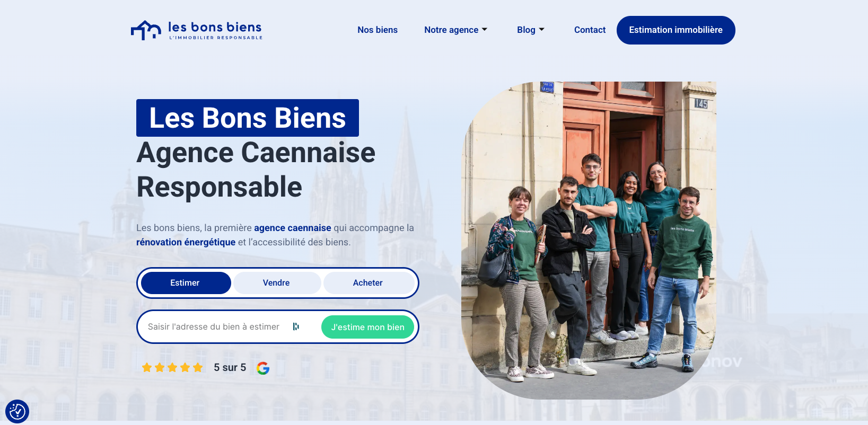Follow the rénovation énergétique link
The image size is (868, 425).
point(186,242)
